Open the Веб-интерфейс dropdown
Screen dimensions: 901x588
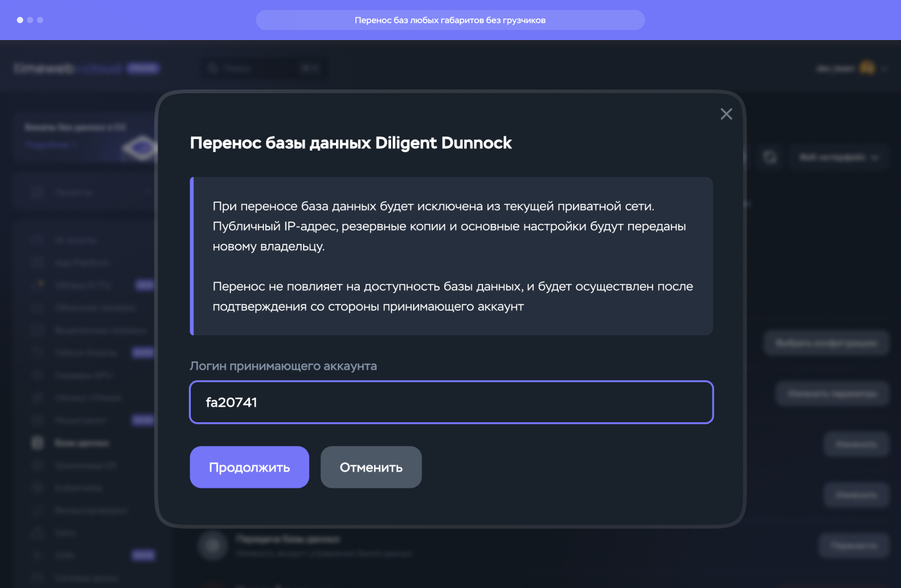838,157
